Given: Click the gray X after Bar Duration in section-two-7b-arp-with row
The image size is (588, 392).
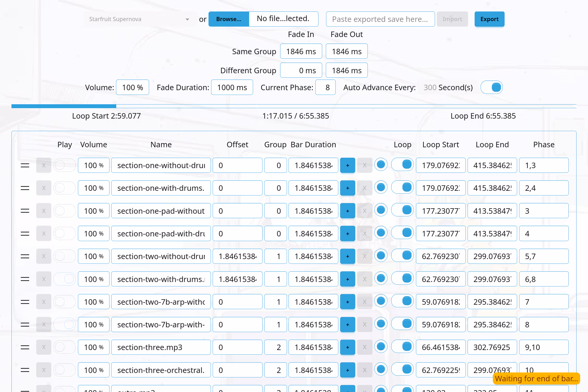Looking at the screenshot, I should 365,324.
